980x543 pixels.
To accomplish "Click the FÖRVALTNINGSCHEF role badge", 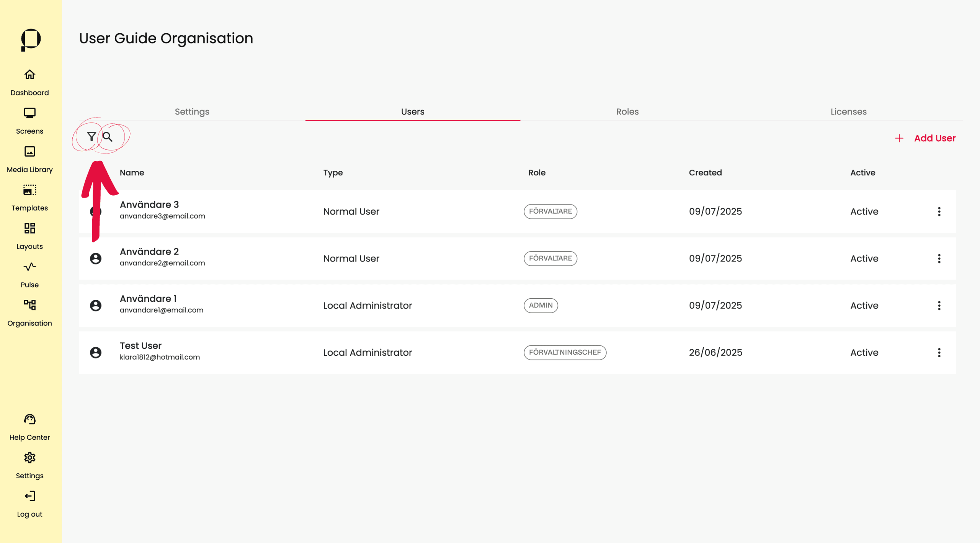I will click(x=565, y=352).
